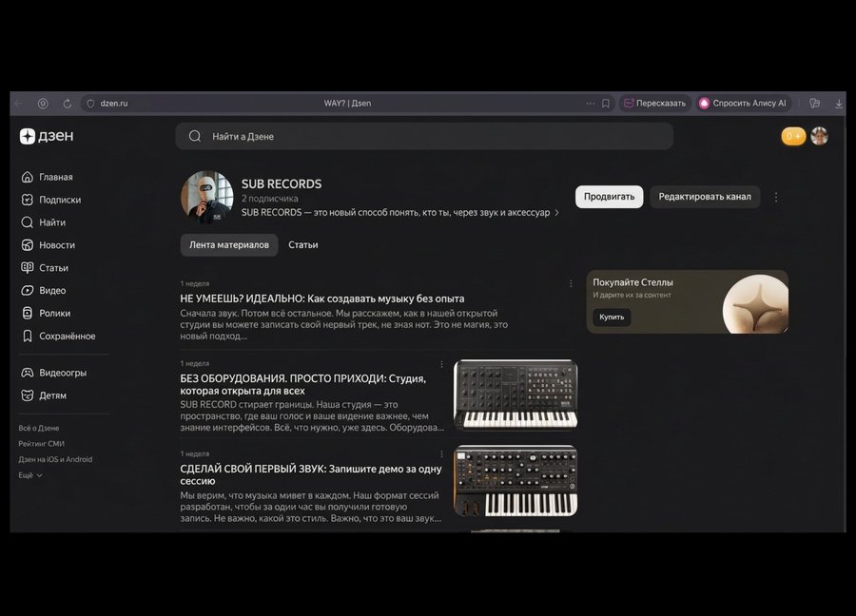Reload the page with the refresh icon
Viewport: 856px width, 616px height.
coord(67,103)
